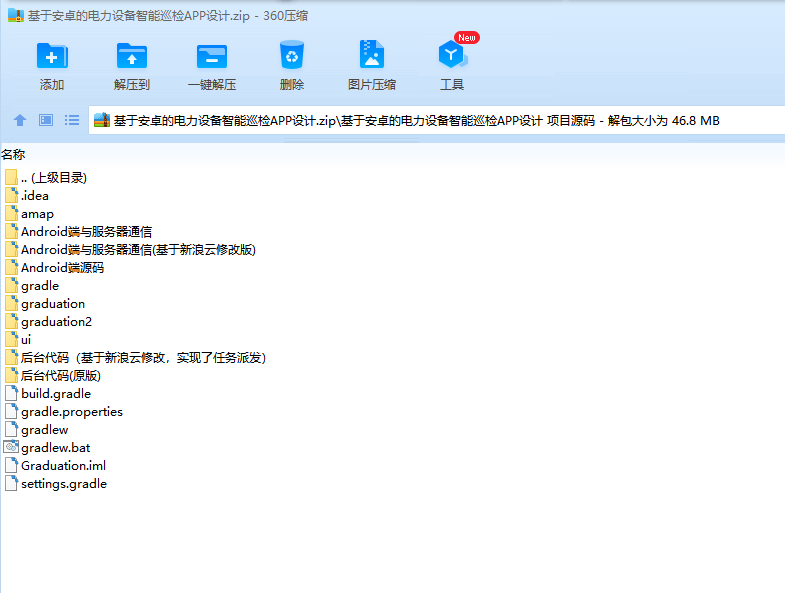785x593 pixels.
Task: Select the .idea folder name
Action: click(x=35, y=195)
